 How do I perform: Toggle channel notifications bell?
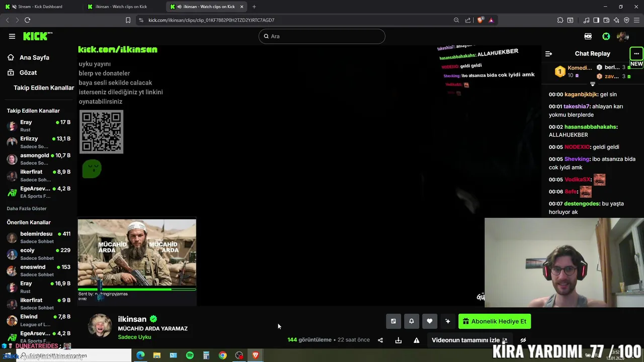412,321
